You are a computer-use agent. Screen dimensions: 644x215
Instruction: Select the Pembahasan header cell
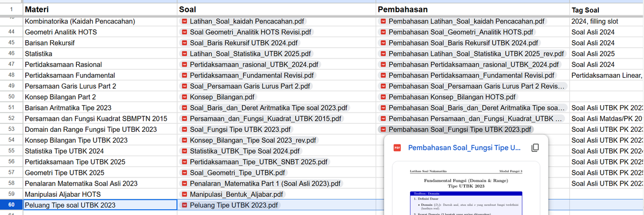472,10
